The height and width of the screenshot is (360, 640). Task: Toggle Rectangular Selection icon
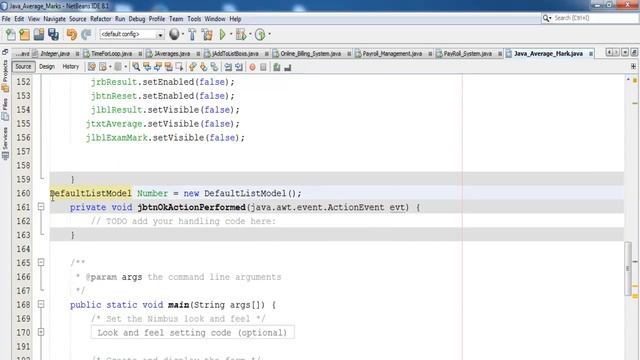[x=179, y=67]
